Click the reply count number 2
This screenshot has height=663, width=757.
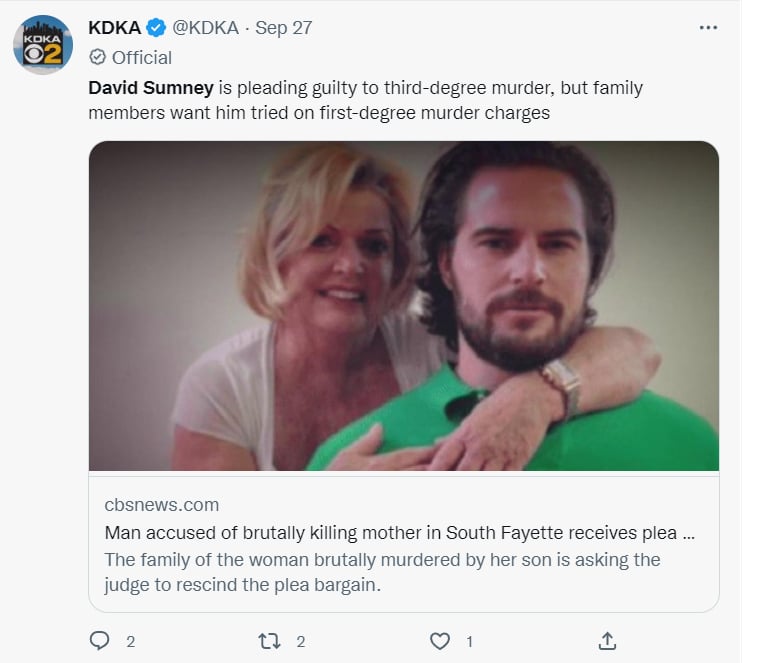click(x=130, y=641)
